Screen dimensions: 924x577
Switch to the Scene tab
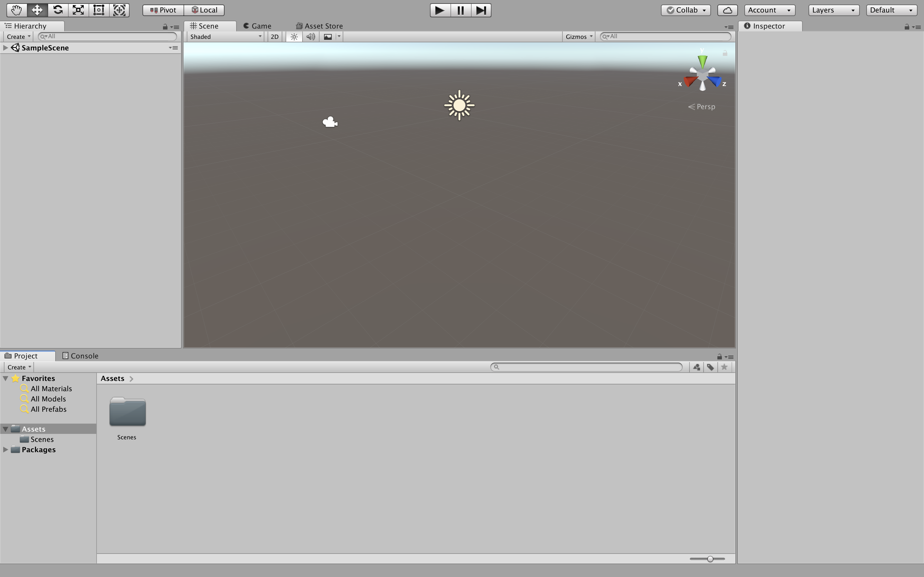[x=210, y=26]
